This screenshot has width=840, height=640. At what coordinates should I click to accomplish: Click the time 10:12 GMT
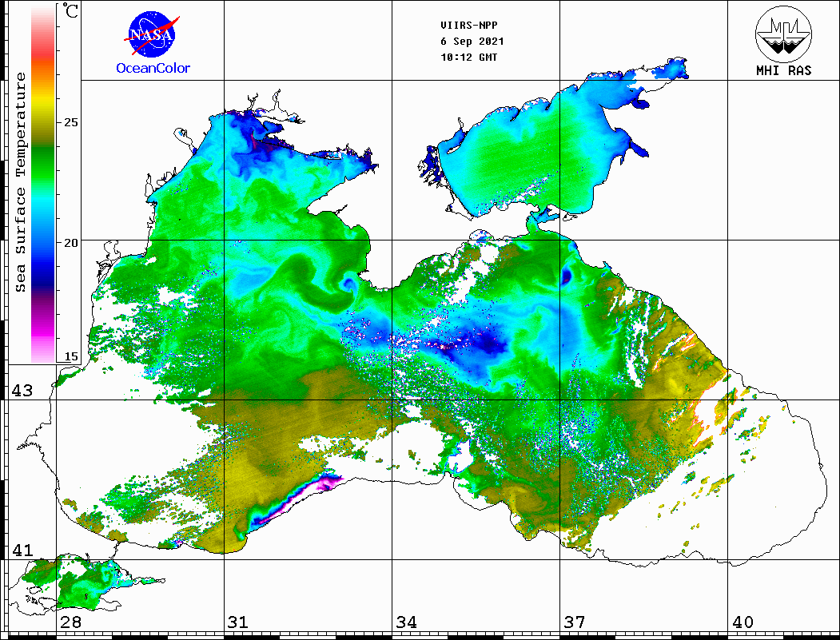(x=468, y=58)
